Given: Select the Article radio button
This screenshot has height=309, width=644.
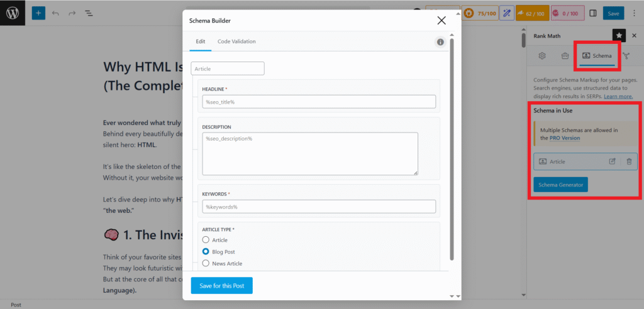Looking at the screenshot, I should (206, 240).
